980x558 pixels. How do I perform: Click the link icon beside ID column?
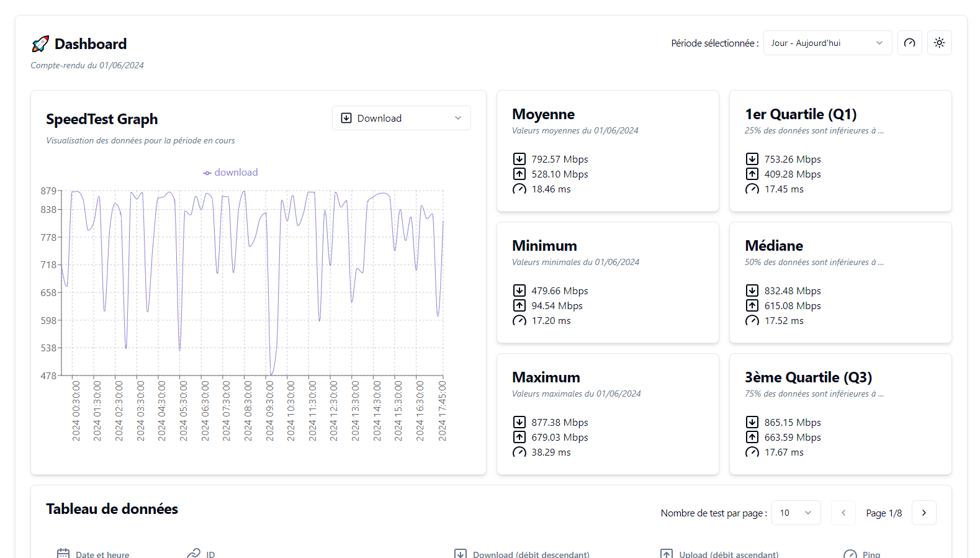point(194,554)
